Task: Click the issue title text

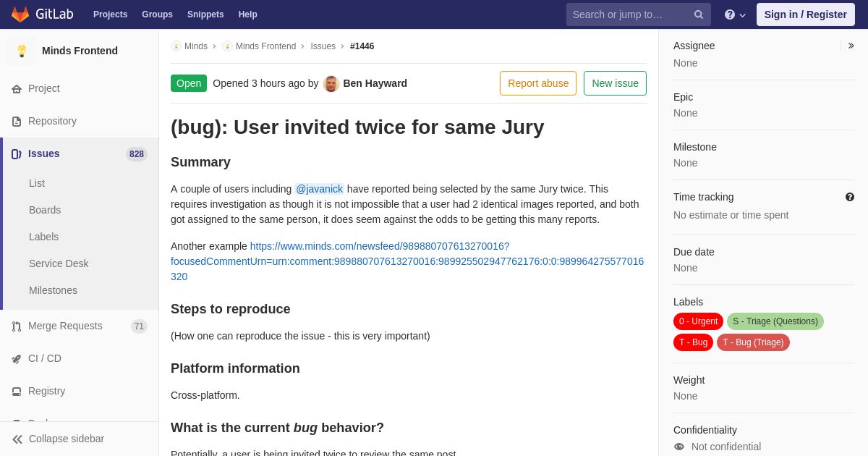Action: coord(357,127)
